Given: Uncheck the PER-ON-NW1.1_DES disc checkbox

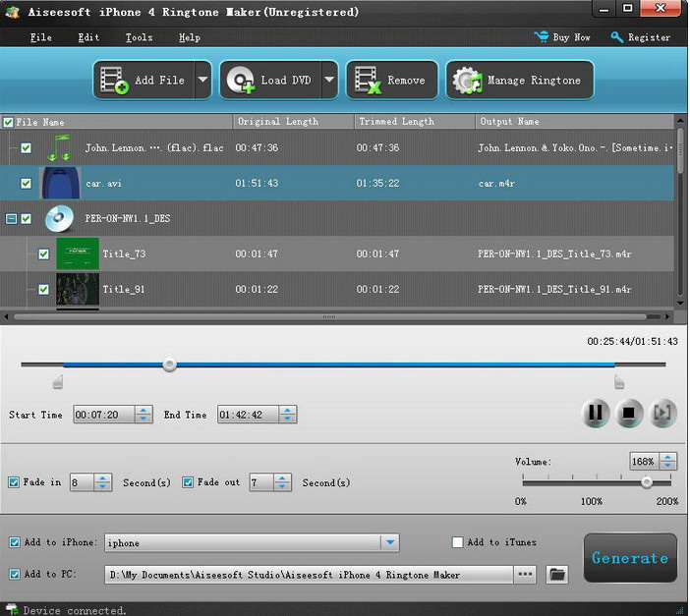Looking at the screenshot, I should [26, 218].
